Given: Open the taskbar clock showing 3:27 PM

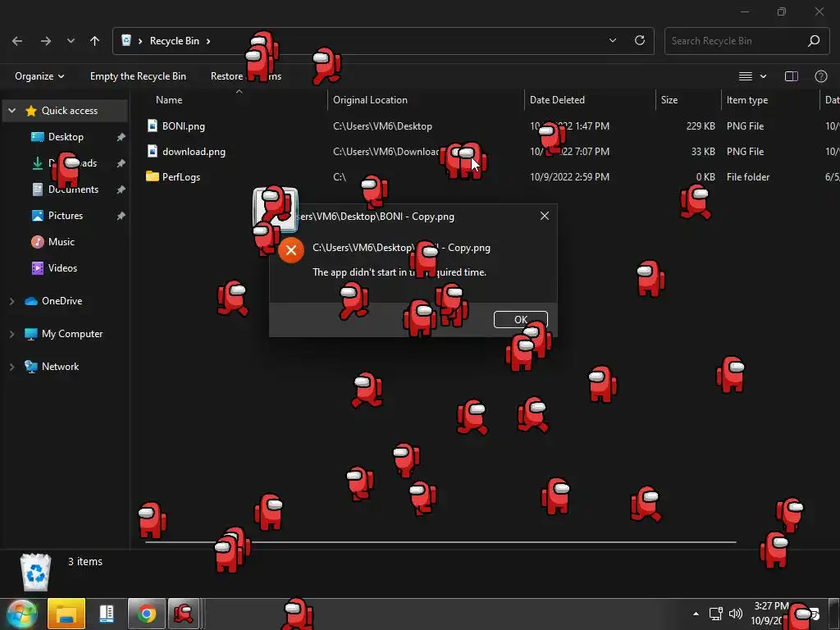Looking at the screenshot, I should (x=770, y=614).
